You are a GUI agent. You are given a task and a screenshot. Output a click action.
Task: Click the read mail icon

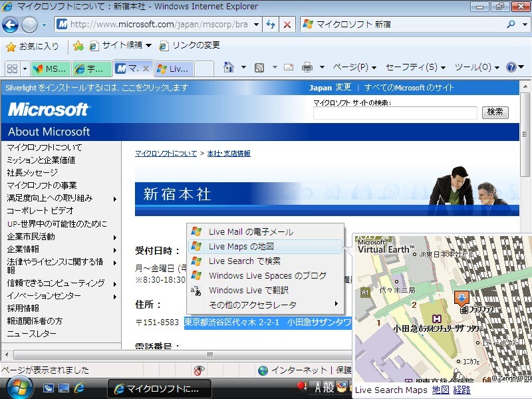289,67
